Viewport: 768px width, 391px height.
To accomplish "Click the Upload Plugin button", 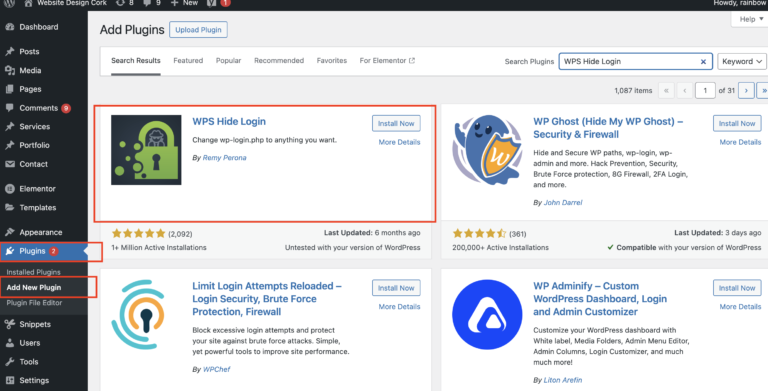I will click(x=198, y=30).
